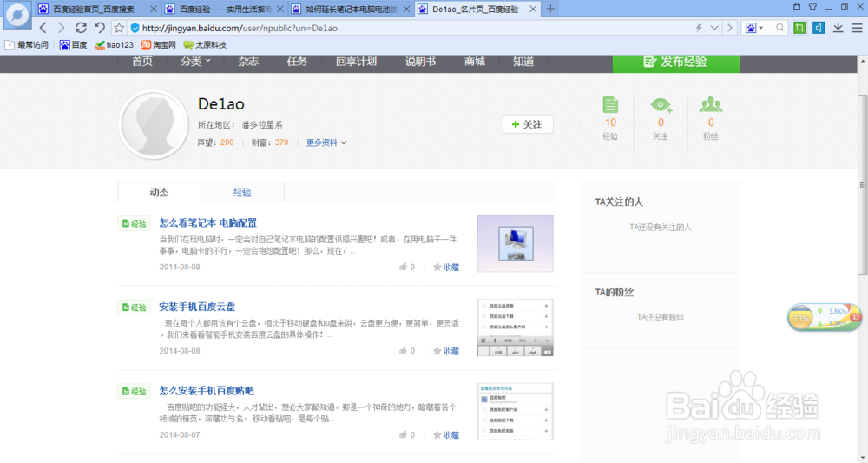This screenshot has height=463, width=868.
Task: Click the floating 73% memory accelerator ball
Action: (800, 318)
